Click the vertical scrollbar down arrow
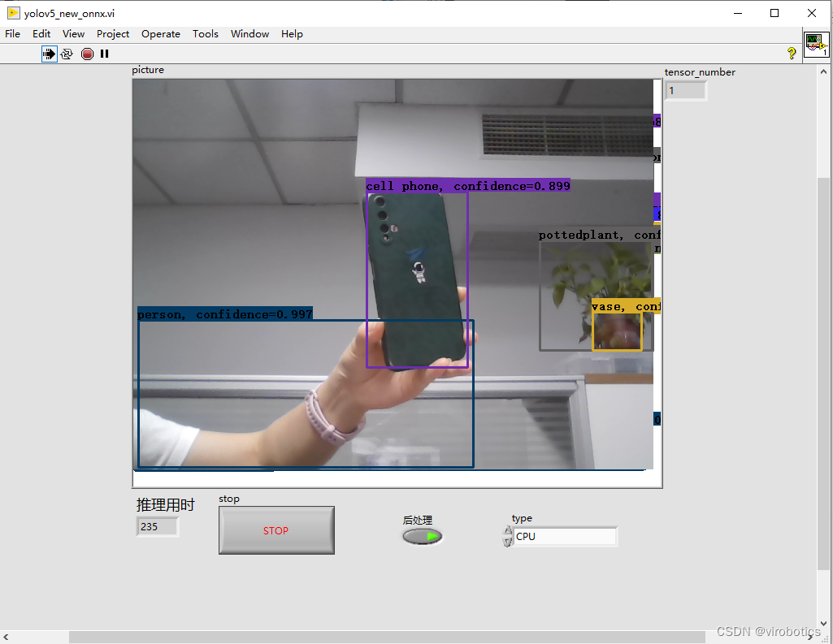 point(823,624)
